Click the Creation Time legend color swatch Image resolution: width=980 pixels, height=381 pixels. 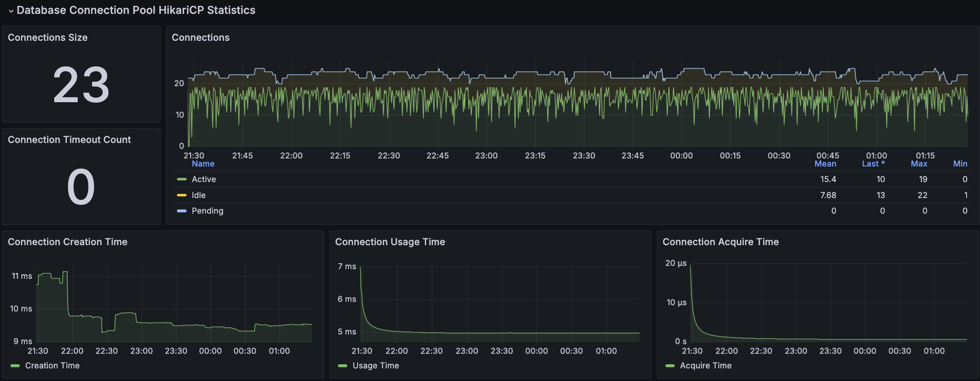pos(15,366)
